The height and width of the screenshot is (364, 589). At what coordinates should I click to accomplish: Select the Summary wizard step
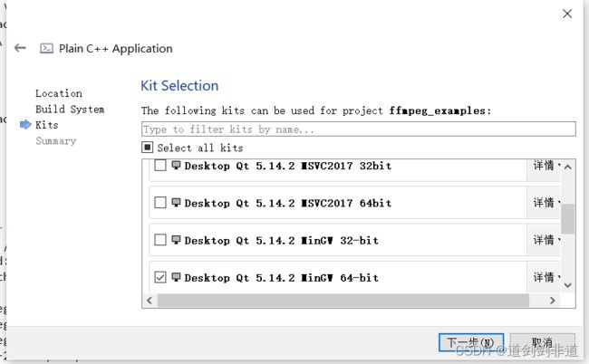(x=56, y=141)
